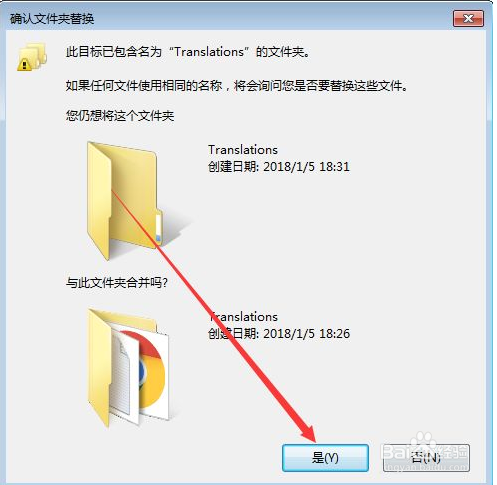The image size is (497, 485).
Task: Close the 确认文件夹替换 dialog
Action: [x=468, y=18]
